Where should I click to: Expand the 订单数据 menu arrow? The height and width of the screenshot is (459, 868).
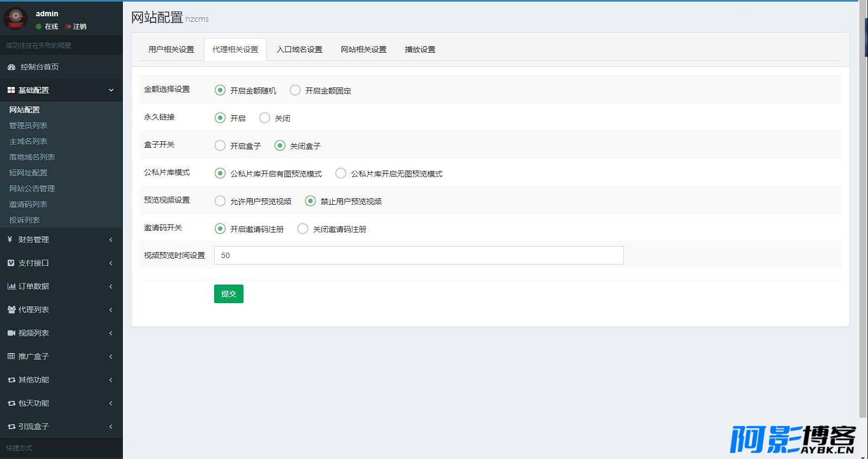coord(111,286)
